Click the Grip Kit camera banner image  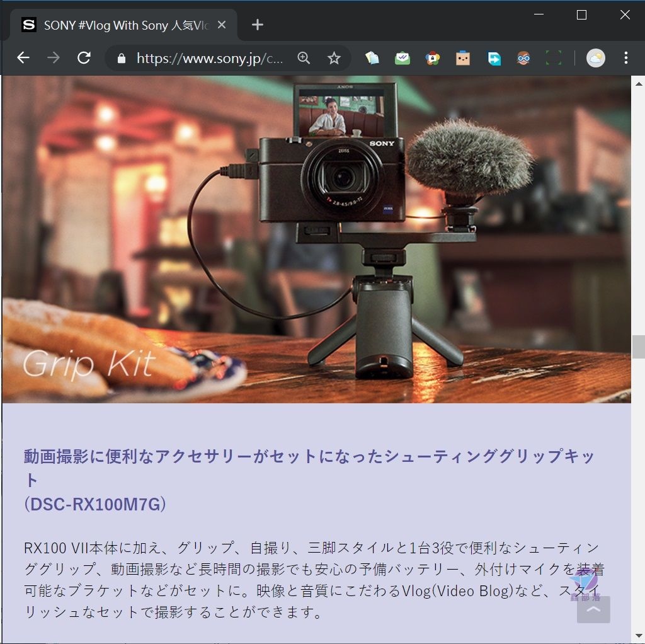point(316,239)
